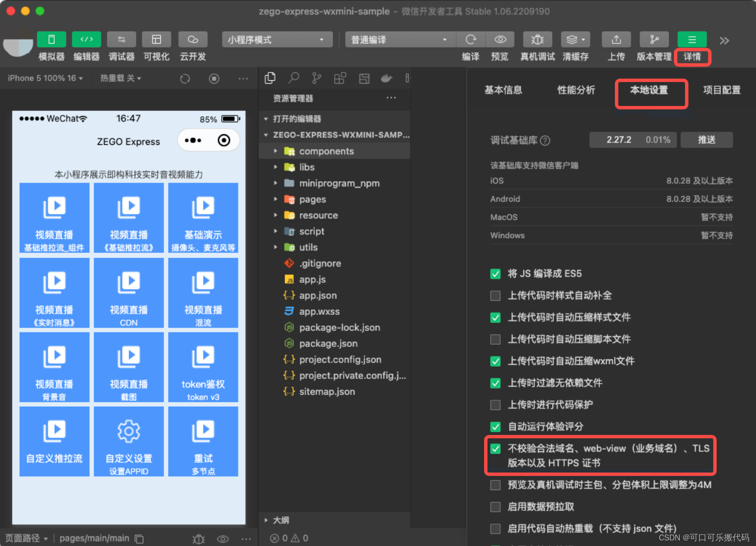
Task: Toggle 不校验合法域名 checkbox
Action: click(x=496, y=449)
